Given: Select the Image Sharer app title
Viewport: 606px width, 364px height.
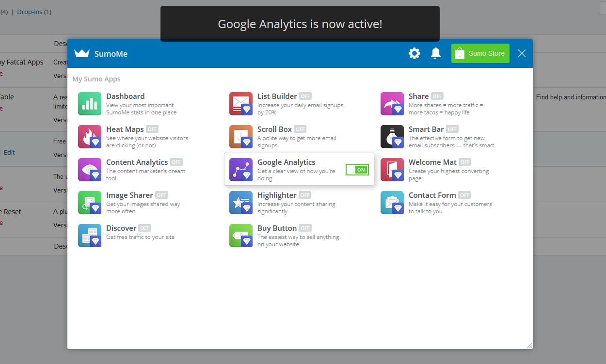Looking at the screenshot, I should point(129,195).
